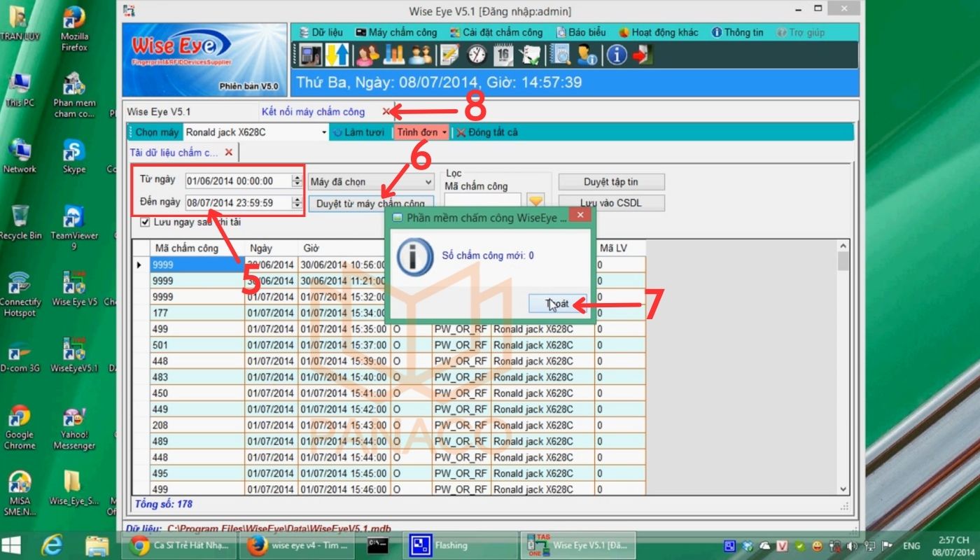This screenshot has width=980, height=560.
Task: Toggle the 'Lưu ngay sau khi tải' checkbox
Action: pyautogui.click(x=145, y=222)
